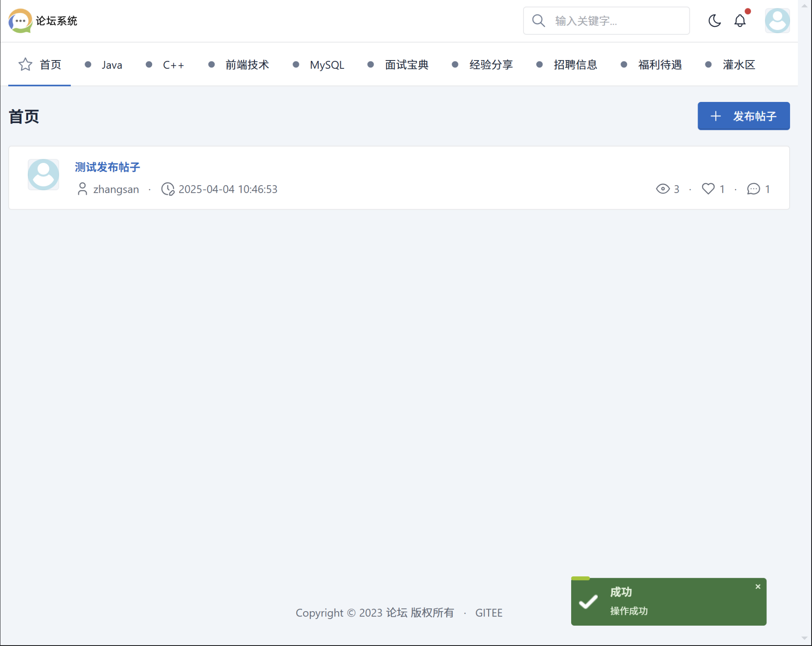The image size is (812, 646).
Task: Open the GITEE footer link
Action: click(488, 613)
